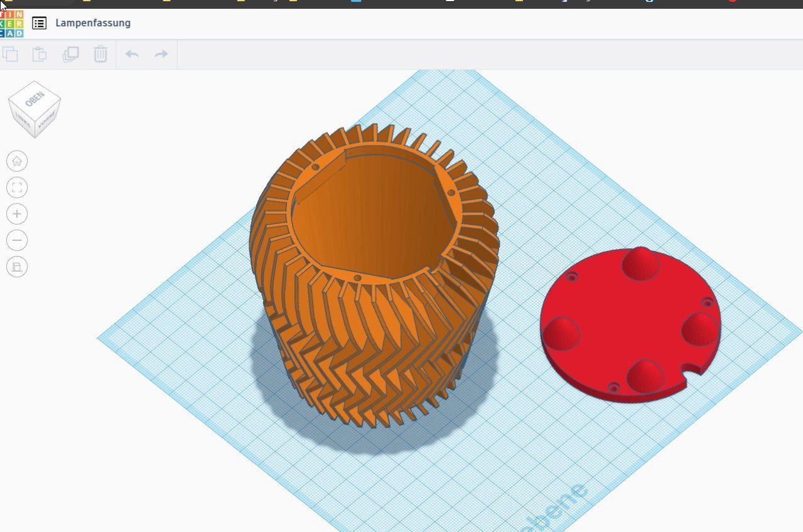803x532 pixels.
Task: Click the LINKS face of the view cube
Action: (x=22, y=118)
